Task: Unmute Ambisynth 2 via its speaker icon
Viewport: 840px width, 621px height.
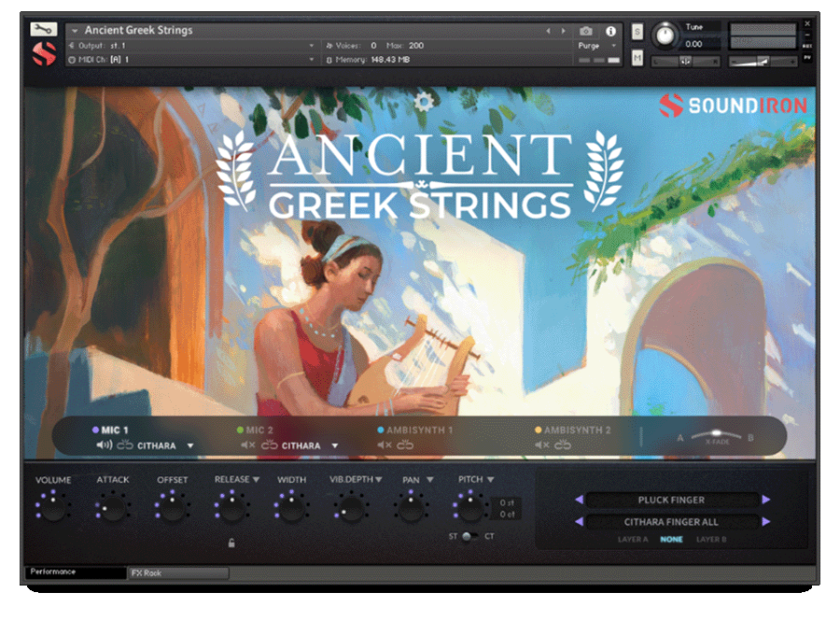Action: pyautogui.click(x=542, y=445)
